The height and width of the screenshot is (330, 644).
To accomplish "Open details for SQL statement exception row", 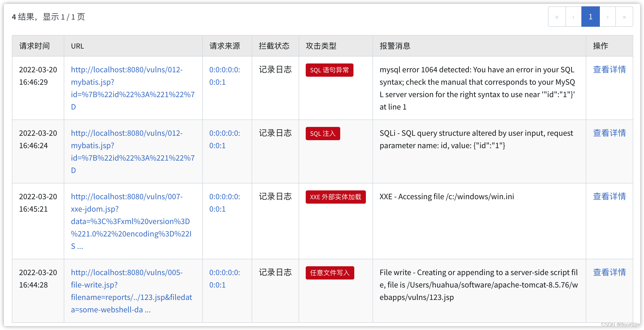I will (609, 70).
